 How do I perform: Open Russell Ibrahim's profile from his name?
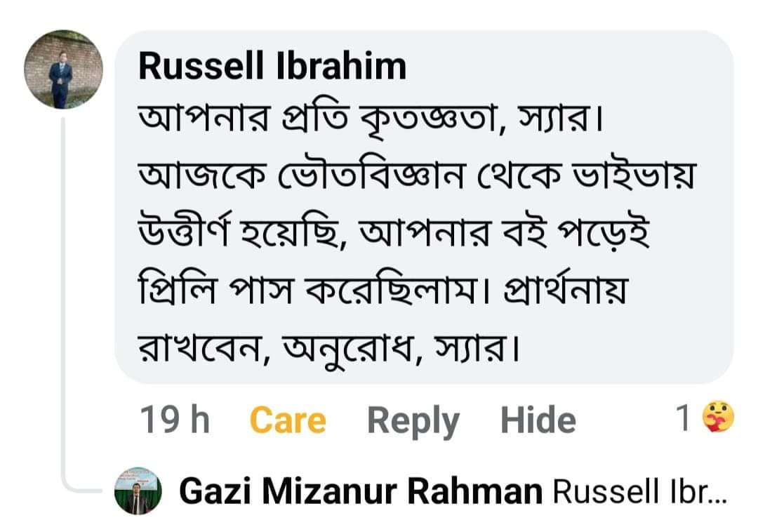click(272, 67)
